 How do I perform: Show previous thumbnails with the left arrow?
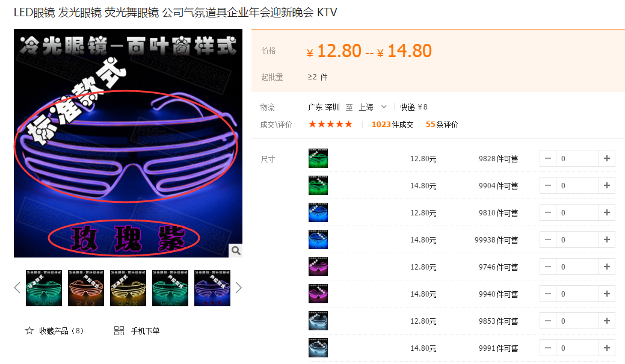tap(17, 288)
